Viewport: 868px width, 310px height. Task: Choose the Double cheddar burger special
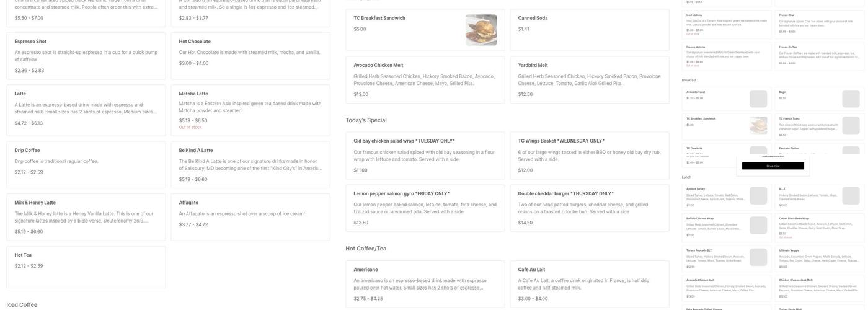(x=589, y=208)
